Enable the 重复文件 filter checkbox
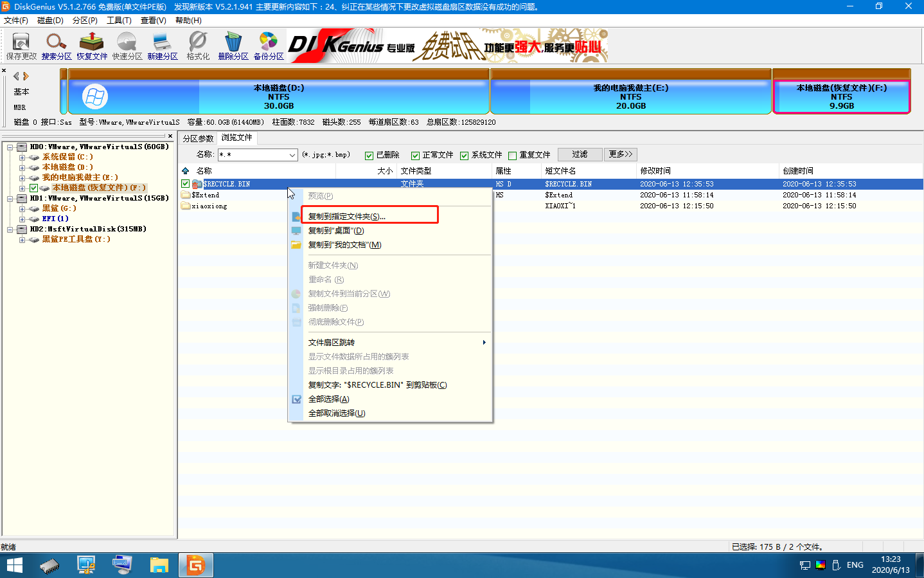The width and height of the screenshot is (924, 578). 512,156
